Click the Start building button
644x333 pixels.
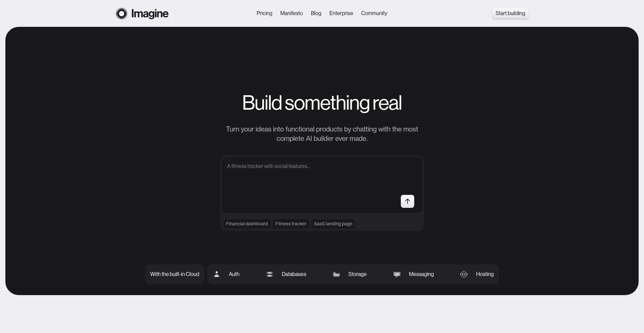(x=510, y=13)
